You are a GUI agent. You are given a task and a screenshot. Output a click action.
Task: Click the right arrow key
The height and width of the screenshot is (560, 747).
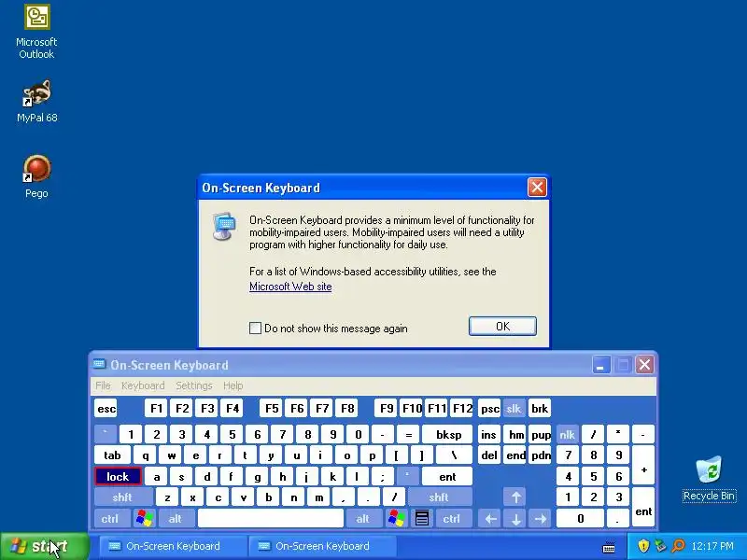coord(541,518)
